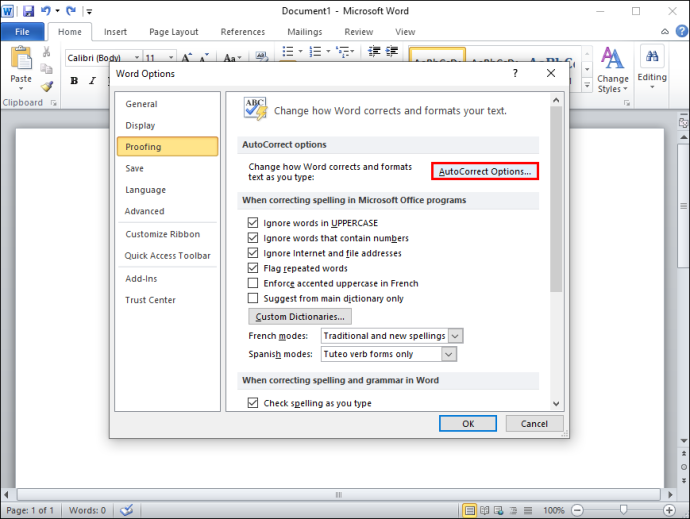Click the zoom slider handle
690x519 pixels.
(x=623, y=510)
